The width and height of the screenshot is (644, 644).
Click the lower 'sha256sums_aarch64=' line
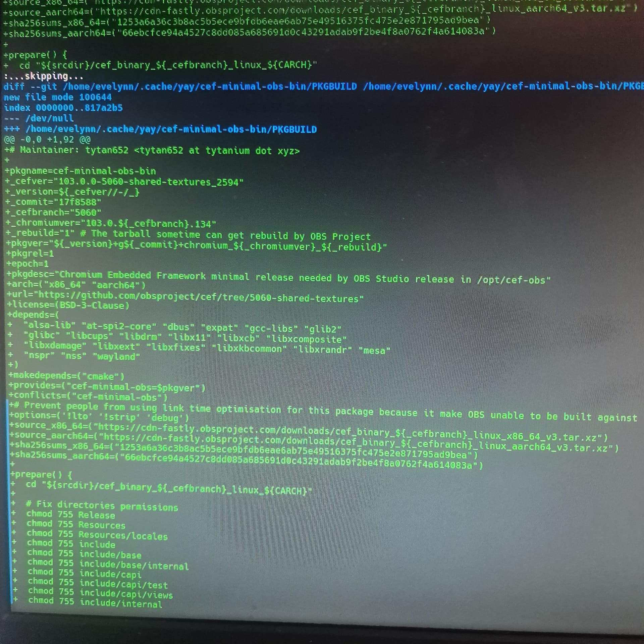coord(247,460)
